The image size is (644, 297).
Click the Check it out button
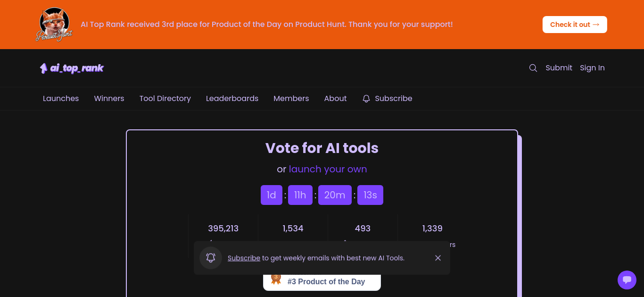click(575, 25)
